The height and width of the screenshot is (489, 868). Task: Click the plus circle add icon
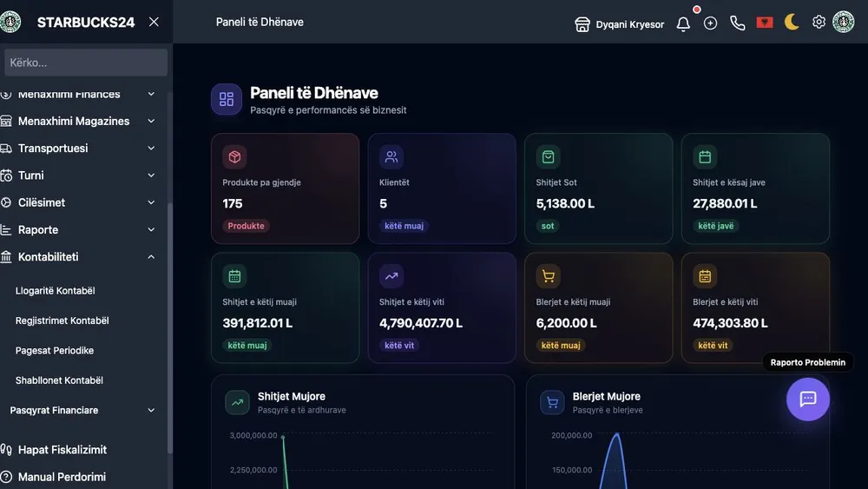tap(710, 23)
